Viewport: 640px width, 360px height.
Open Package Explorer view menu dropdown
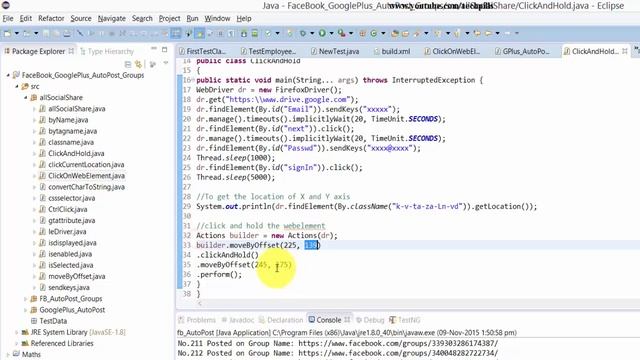[x=165, y=64]
